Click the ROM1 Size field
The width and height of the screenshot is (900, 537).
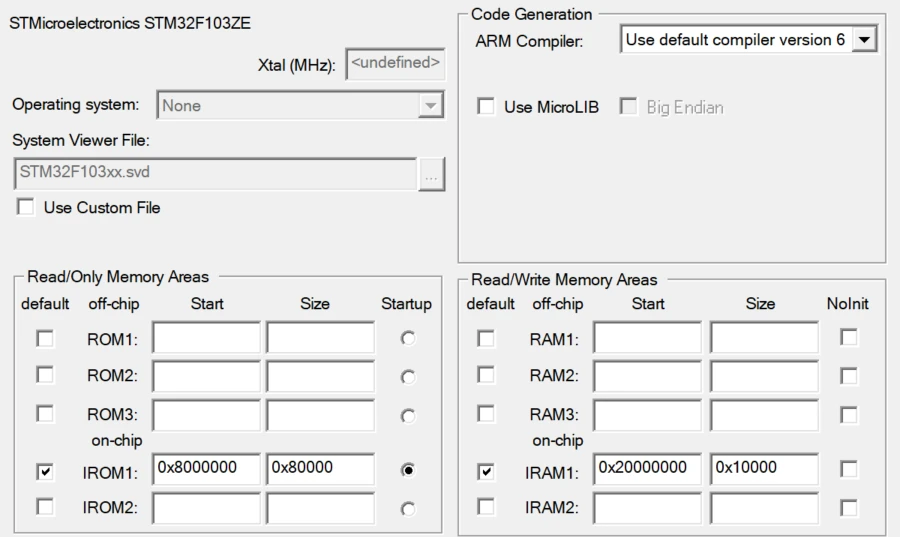tap(320, 337)
